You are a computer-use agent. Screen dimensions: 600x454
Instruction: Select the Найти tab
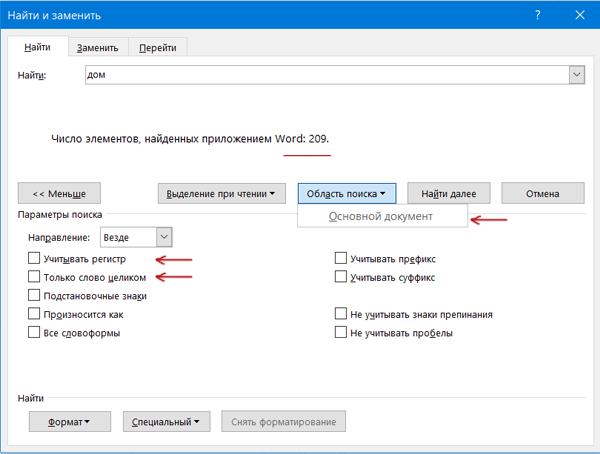tap(38, 47)
